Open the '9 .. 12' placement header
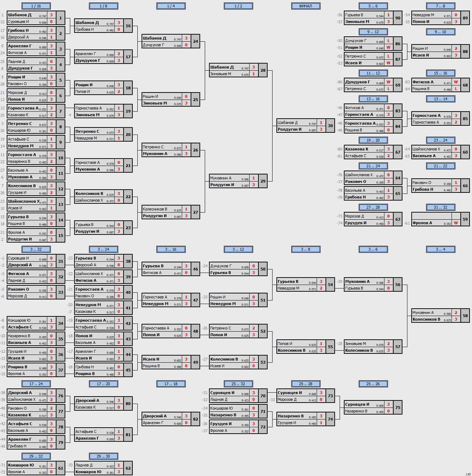 373,32
